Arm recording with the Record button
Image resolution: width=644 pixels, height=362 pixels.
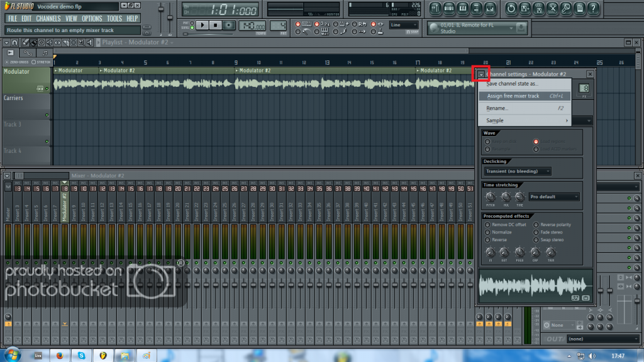pos(229,25)
